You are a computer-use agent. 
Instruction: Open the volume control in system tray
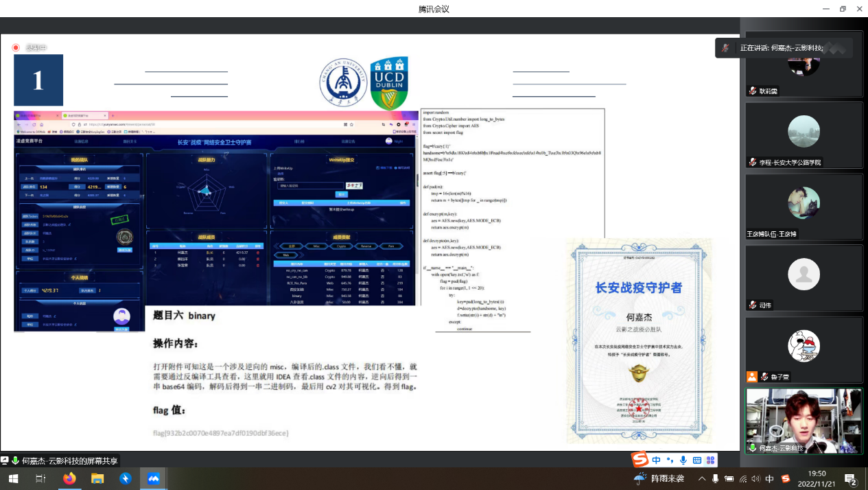755,478
